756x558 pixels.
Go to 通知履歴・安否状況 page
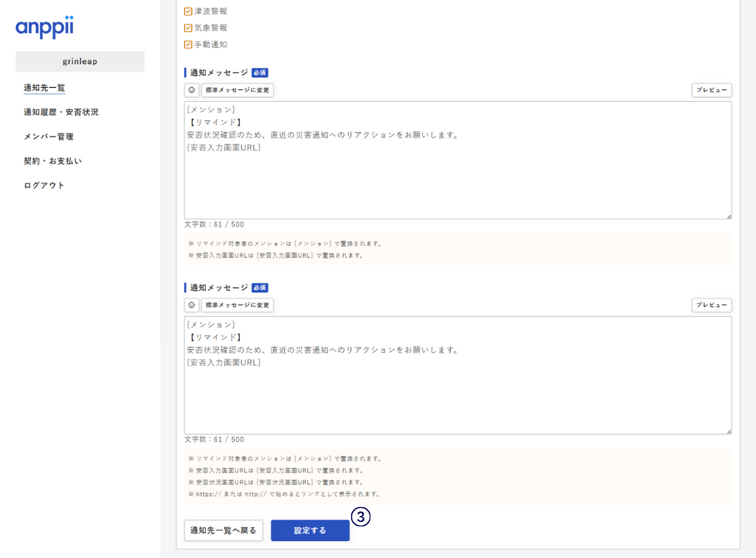(x=60, y=112)
